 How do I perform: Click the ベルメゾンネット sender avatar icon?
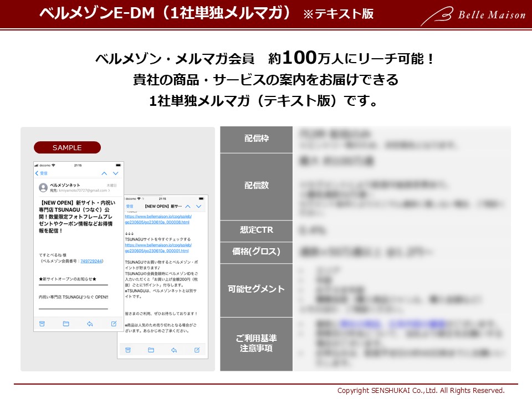click(43, 188)
